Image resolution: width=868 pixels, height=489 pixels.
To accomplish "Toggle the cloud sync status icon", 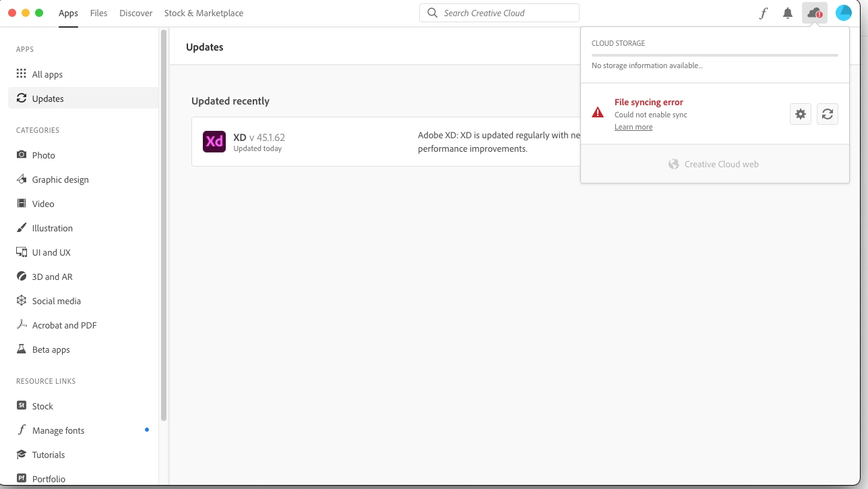I will coord(815,13).
